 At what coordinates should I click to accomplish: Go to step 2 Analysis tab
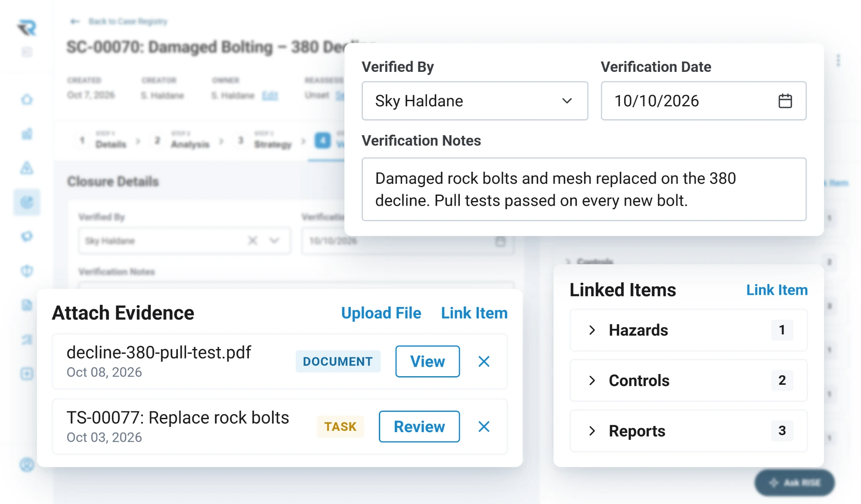click(182, 140)
